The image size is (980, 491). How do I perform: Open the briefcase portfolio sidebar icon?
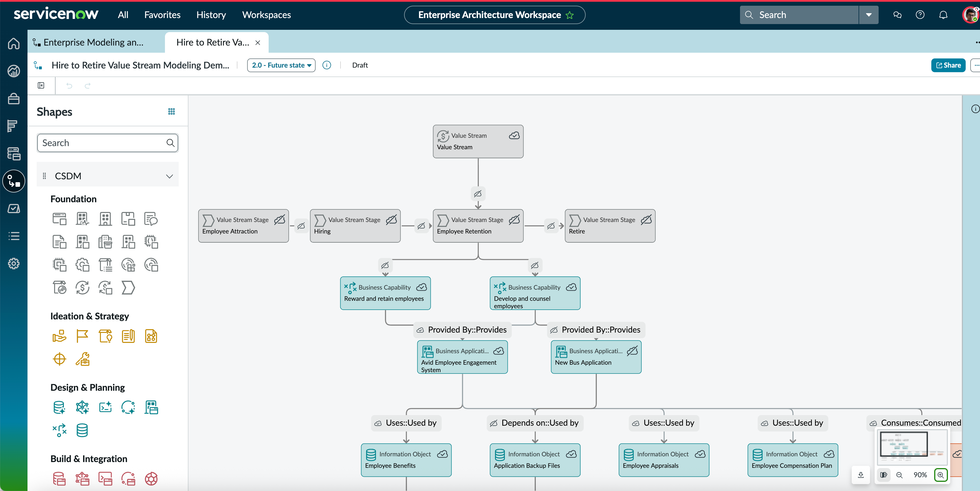tap(14, 99)
